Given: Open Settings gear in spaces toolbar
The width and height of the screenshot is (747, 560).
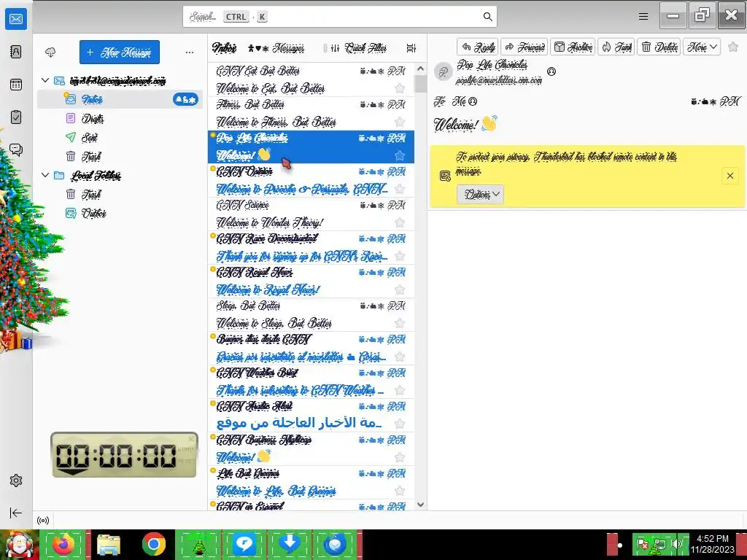Looking at the screenshot, I should coord(16,481).
